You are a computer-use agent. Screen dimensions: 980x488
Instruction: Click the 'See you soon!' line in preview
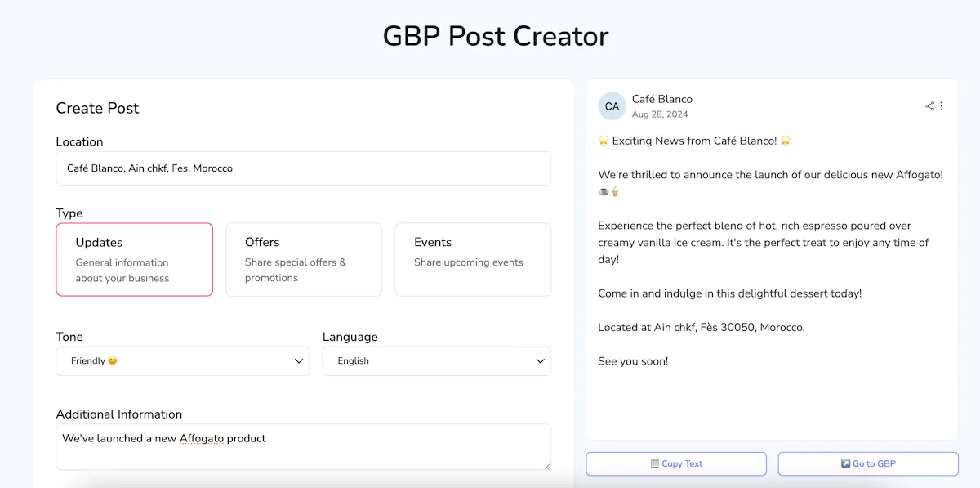pos(633,361)
